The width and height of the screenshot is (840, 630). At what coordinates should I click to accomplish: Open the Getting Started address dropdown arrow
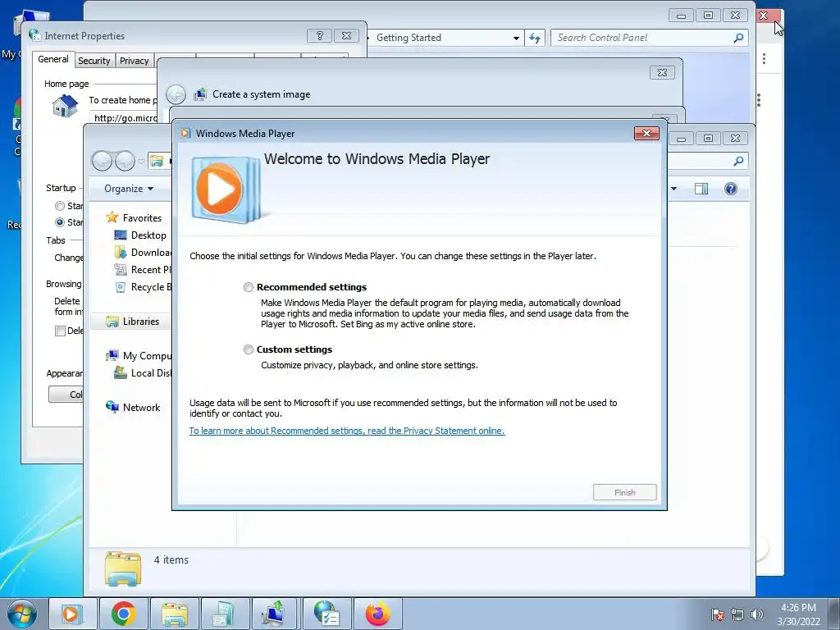pos(515,38)
